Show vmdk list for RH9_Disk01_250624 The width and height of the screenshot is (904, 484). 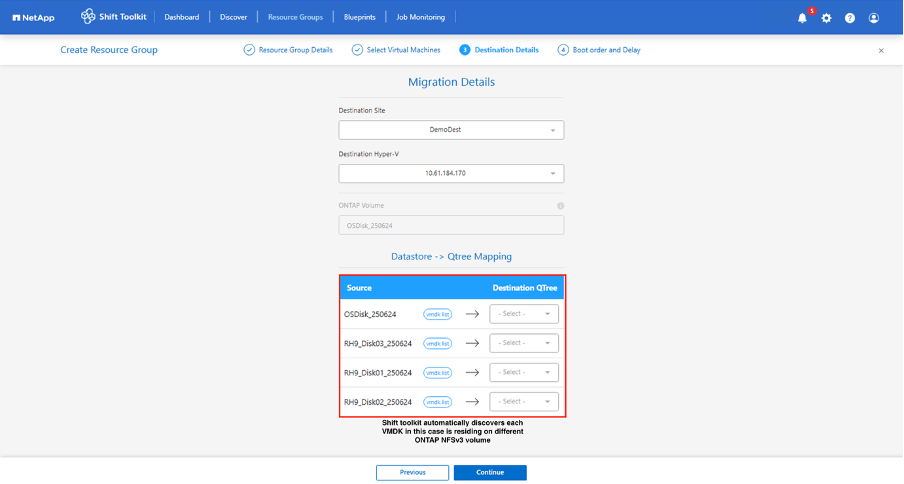[438, 372]
